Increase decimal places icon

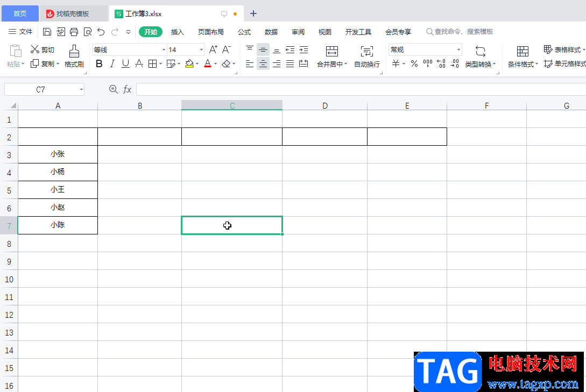[441, 64]
